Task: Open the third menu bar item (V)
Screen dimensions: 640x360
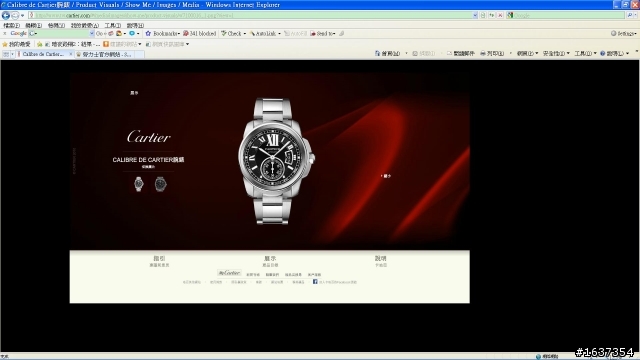Action: coord(56,25)
